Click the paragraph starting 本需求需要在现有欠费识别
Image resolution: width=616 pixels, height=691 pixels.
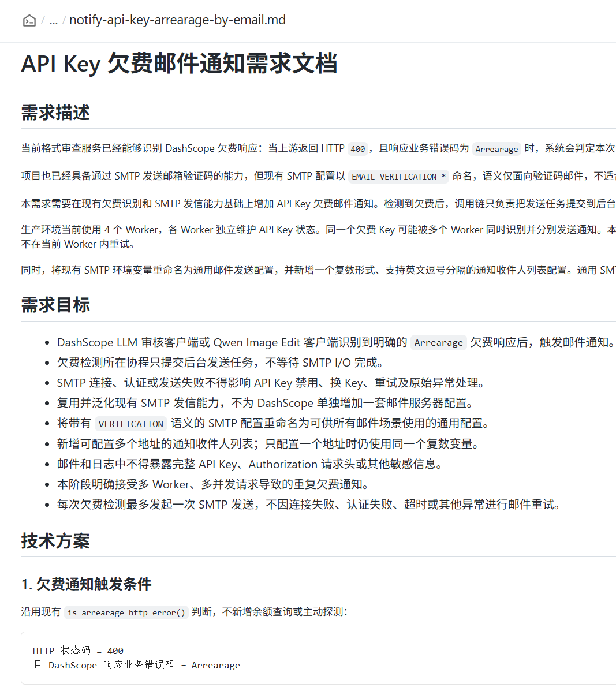click(319, 204)
